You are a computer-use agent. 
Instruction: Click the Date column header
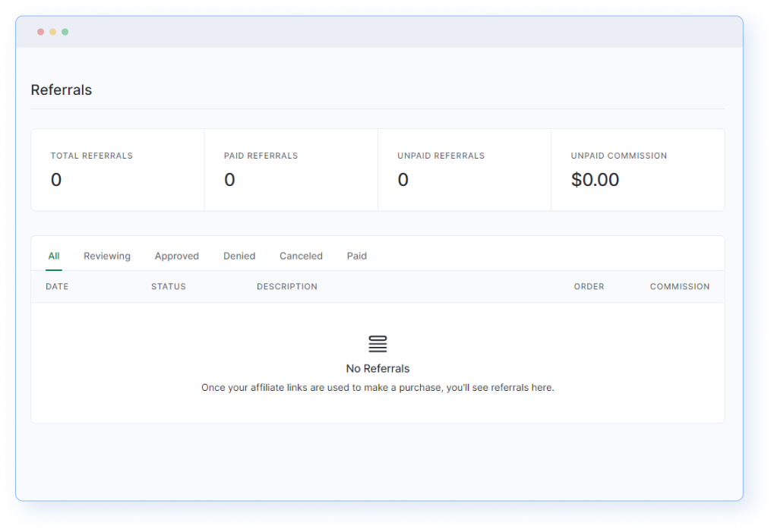point(57,287)
